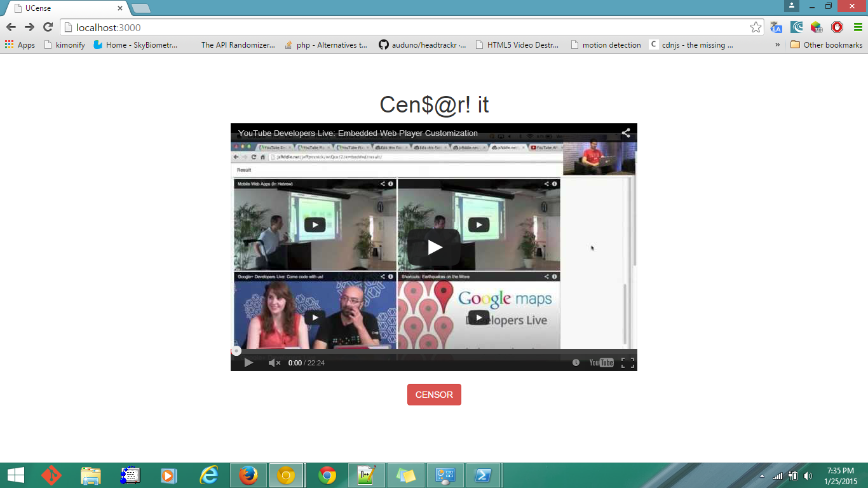This screenshot has height=488, width=868.
Task: Click the battery power tray icon
Action: tap(793, 476)
